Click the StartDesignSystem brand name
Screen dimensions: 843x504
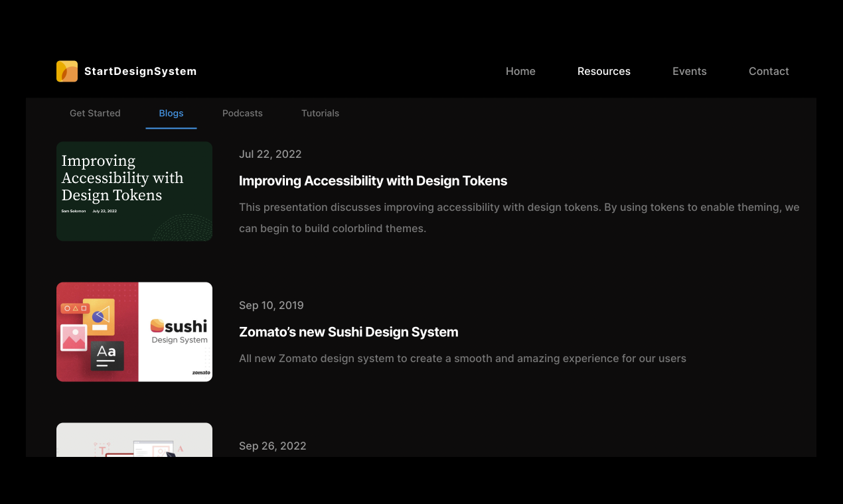pyautogui.click(x=141, y=72)
